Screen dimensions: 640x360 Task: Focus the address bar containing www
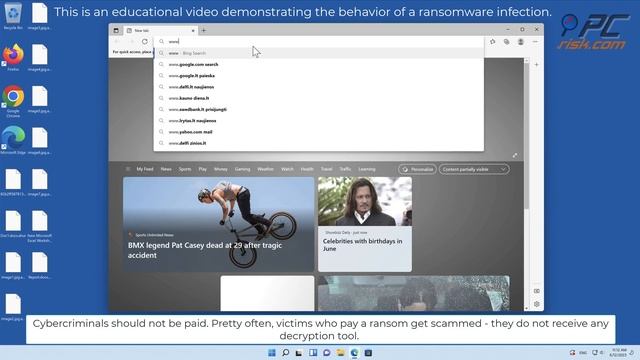click(x=318, y=42)
